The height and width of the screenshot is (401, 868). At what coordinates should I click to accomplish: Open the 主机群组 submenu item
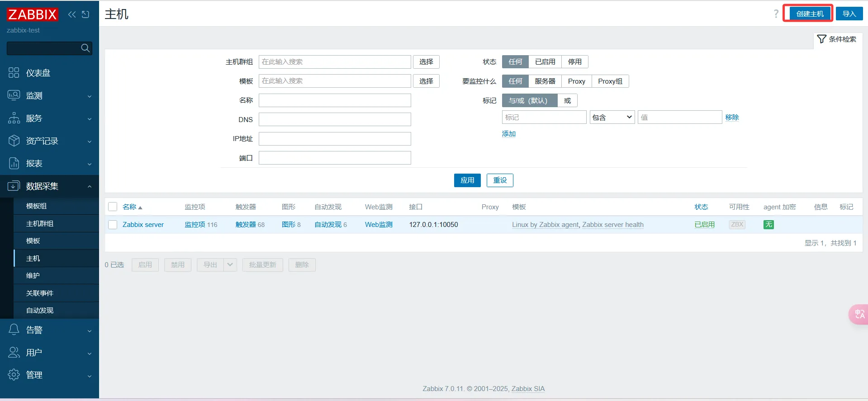[56, 223]
